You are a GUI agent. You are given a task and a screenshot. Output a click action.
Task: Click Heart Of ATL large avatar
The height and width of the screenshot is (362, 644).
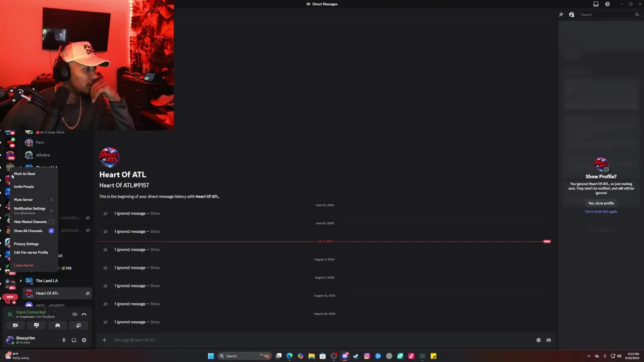[x=109, y=157]
